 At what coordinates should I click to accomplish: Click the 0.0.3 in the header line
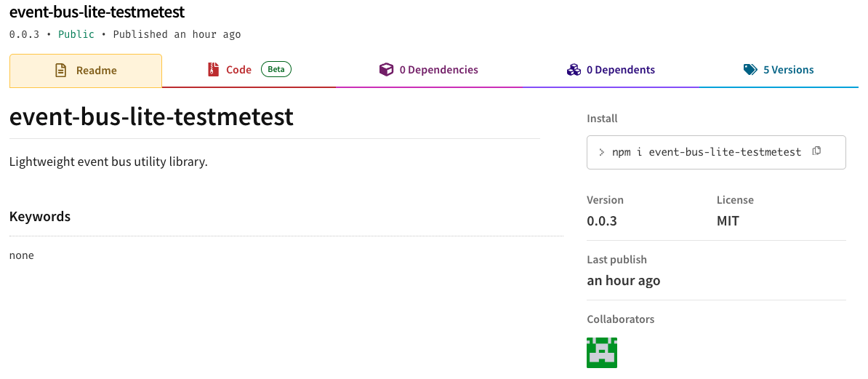tap(25, 34)
